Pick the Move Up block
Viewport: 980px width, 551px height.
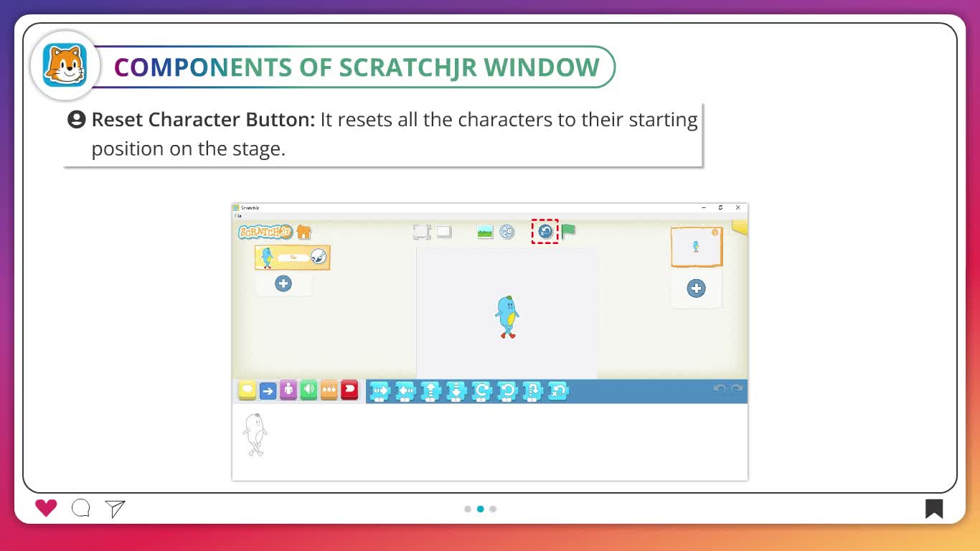[x=430, y=391]
